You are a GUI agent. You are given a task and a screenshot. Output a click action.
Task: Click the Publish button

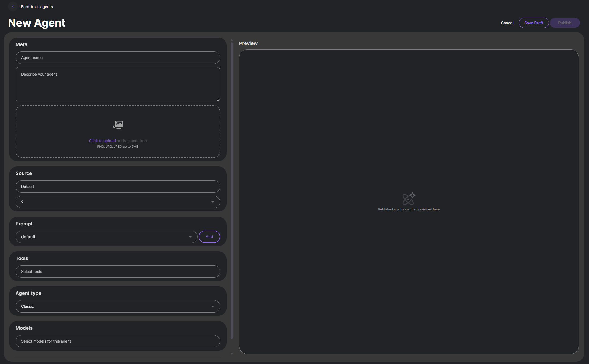pos(565,23)
